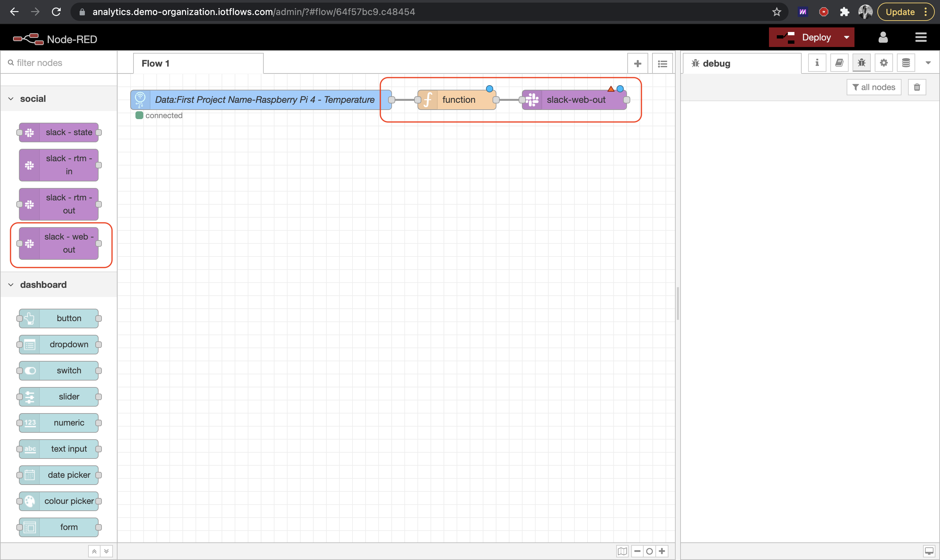
Task: Open the help book sidebar icon
Action: point(839,63)
